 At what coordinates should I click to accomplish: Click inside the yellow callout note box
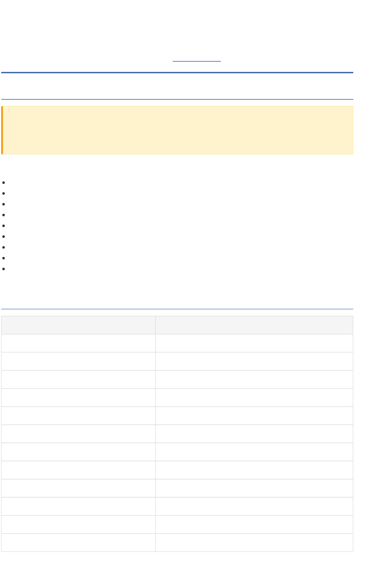(178, 130)
